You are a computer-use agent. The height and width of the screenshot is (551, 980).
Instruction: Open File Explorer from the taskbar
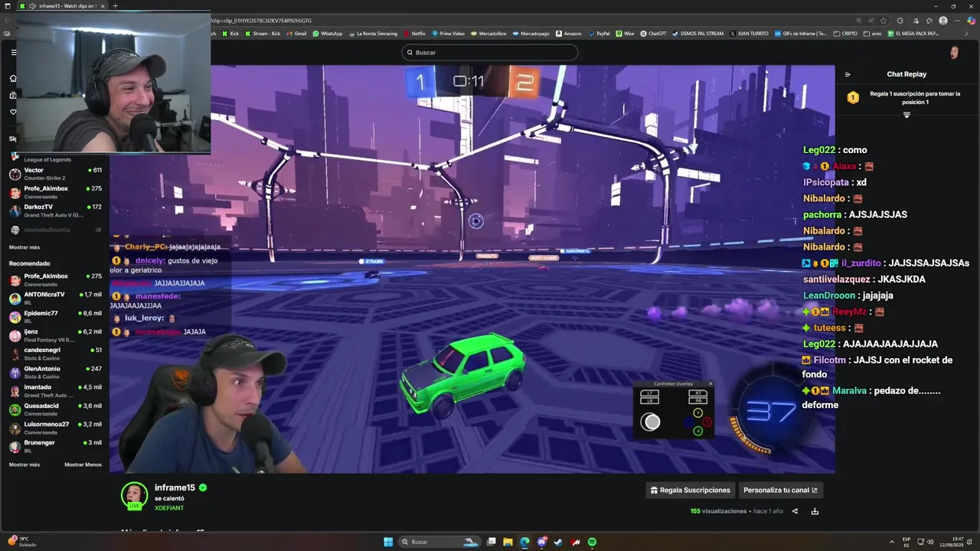508,542
